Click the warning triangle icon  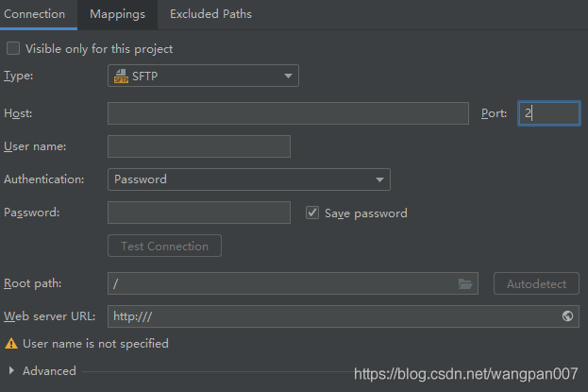point(11,344)
